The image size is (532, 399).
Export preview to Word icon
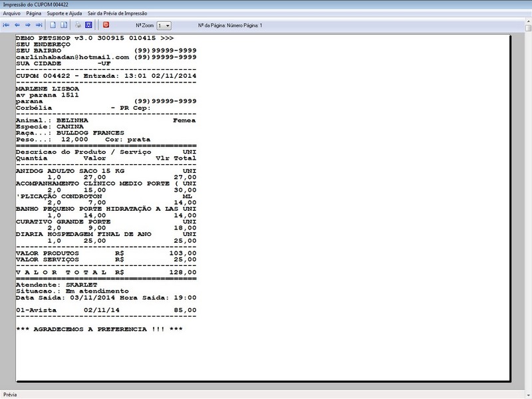(88, 25)
